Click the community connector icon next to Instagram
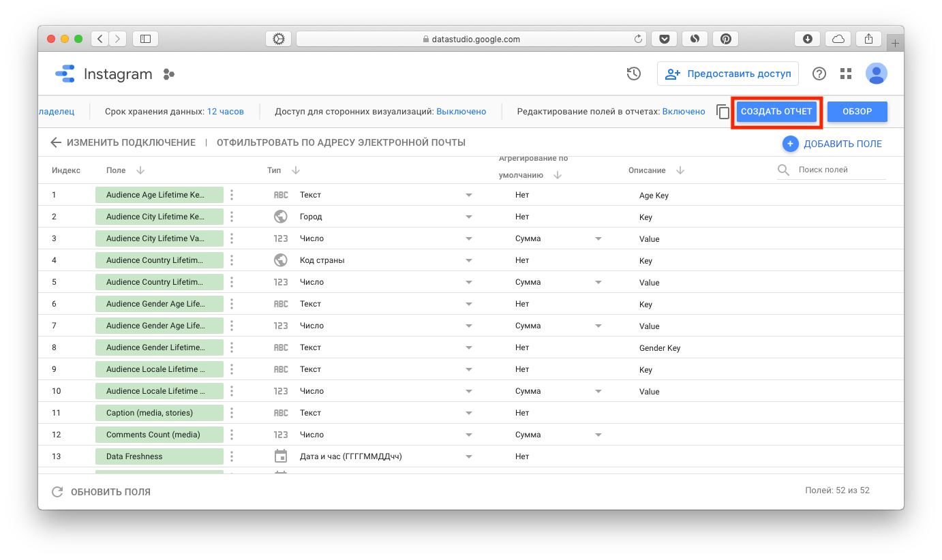This screenshot has height=560, width=942. click(x=169, y=74)
